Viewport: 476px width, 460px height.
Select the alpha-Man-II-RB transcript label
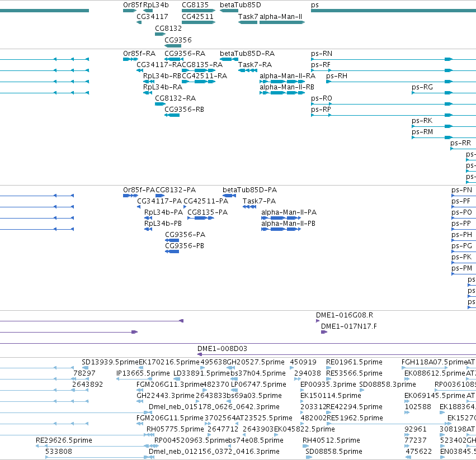click(286, 87)
